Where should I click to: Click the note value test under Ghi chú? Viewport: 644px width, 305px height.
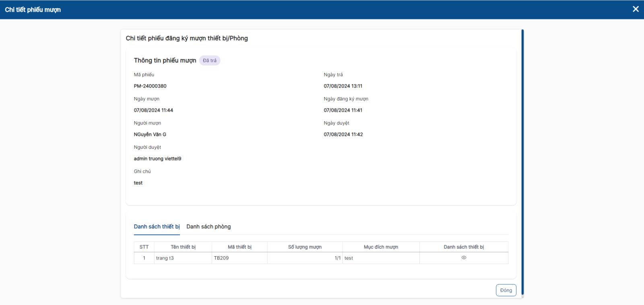(138, 183)
